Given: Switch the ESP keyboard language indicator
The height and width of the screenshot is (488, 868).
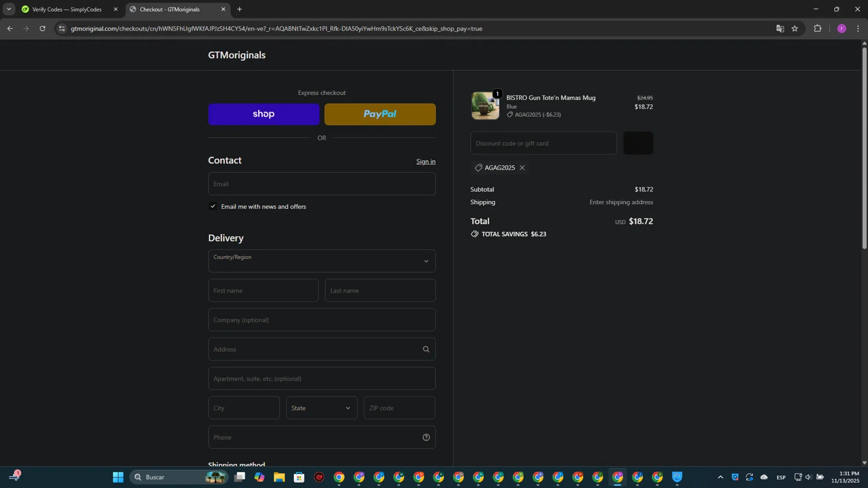Looking at the screenshot, I should coord(781,477).
